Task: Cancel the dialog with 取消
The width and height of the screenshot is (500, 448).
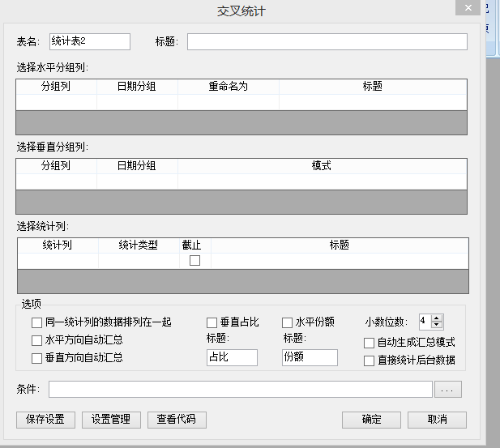Action: coord(437,420)
